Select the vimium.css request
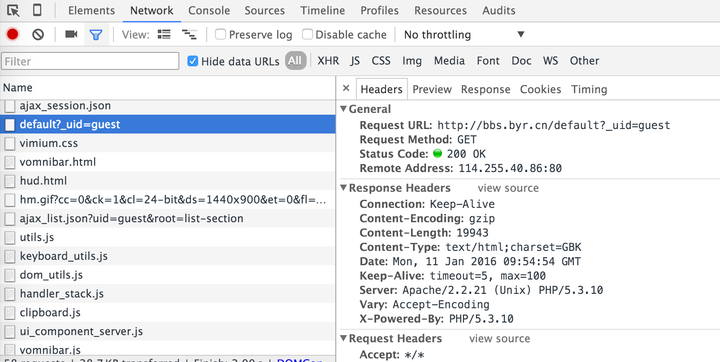Screen dimensions: 720x362 (x=168, y=143)
